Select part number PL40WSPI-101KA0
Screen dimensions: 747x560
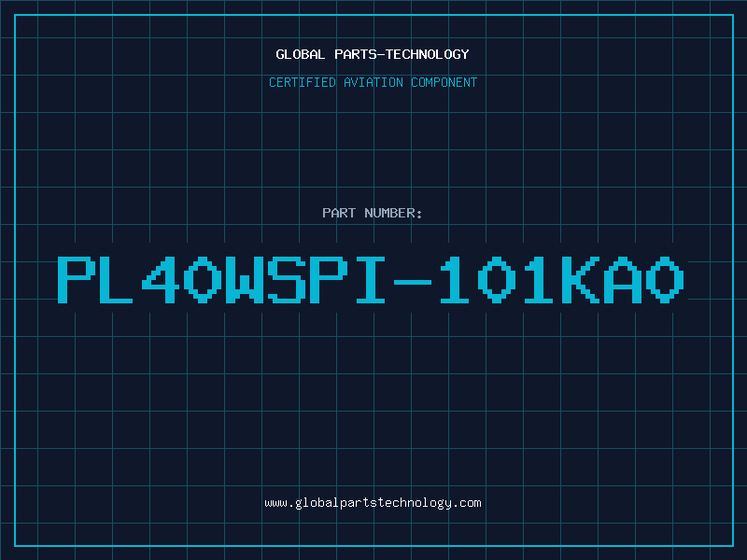click(x=371, y=280)
